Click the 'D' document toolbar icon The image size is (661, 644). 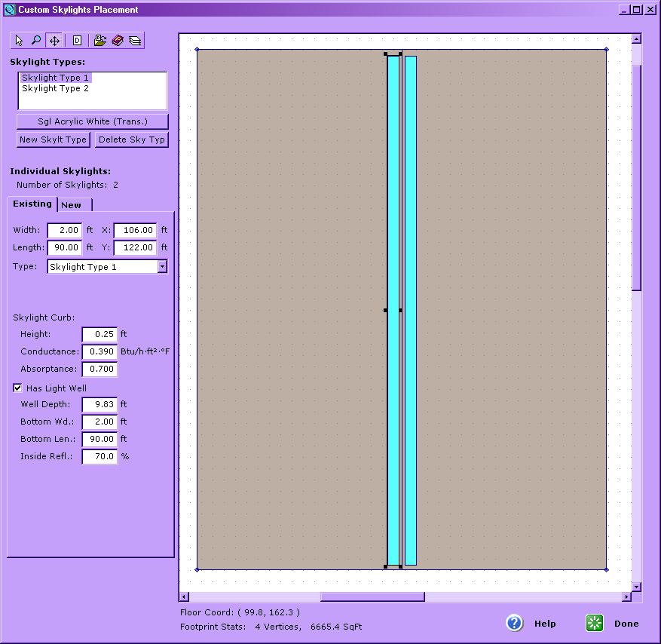coord(77,41)
